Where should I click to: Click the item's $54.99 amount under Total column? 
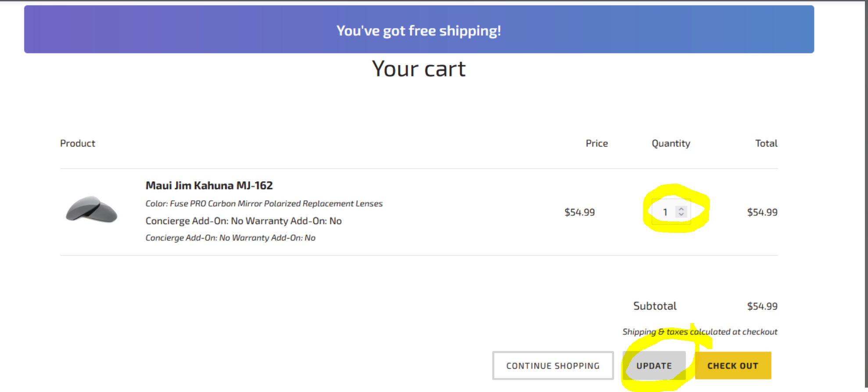pyautogui.click(x=762, y=212)
